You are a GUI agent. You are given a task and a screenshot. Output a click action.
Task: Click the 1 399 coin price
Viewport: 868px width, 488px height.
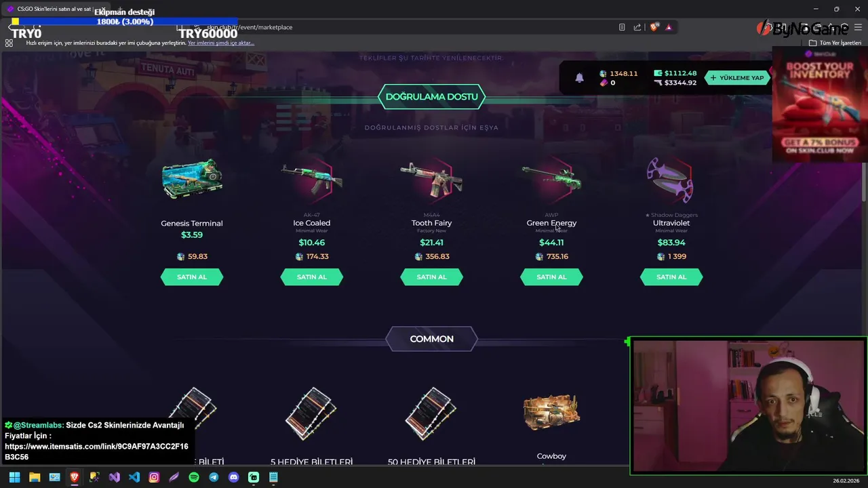(677, 257)
